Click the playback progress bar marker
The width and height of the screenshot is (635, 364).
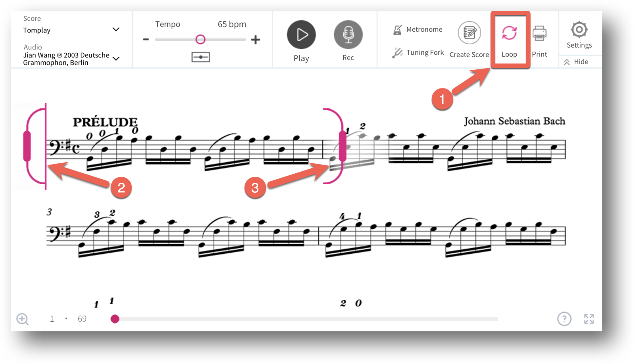point(115,319)
